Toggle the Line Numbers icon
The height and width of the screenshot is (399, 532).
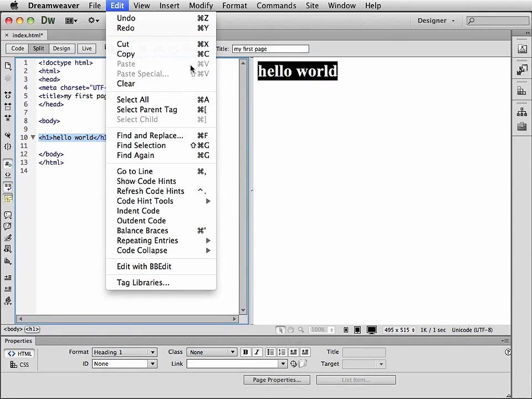point(8,164)
